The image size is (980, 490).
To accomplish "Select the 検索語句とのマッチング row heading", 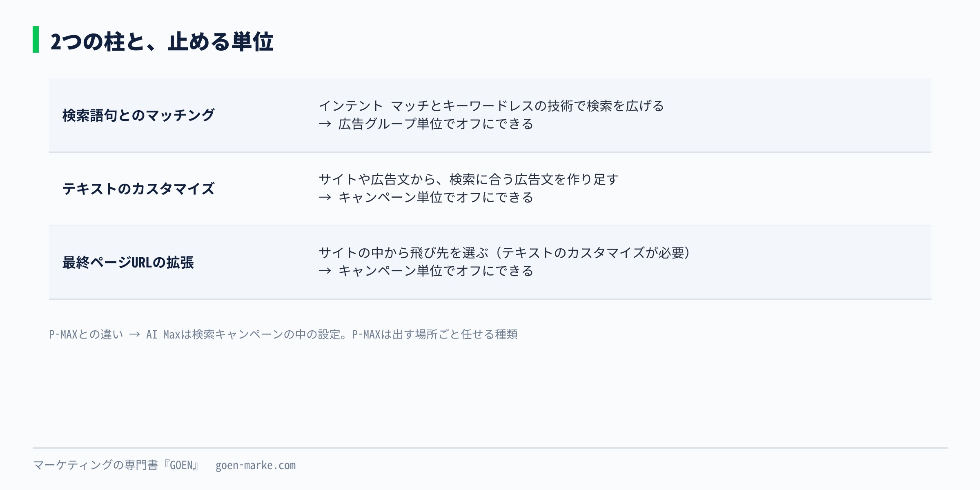I will pos(138,115).
